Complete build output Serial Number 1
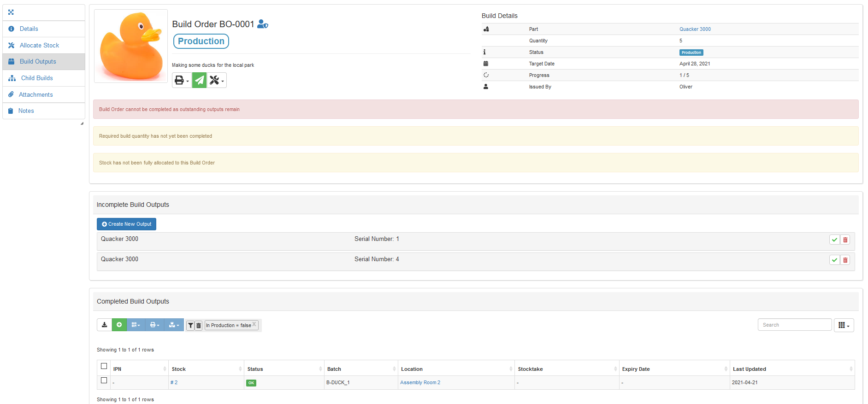 [x=834, y=240]
